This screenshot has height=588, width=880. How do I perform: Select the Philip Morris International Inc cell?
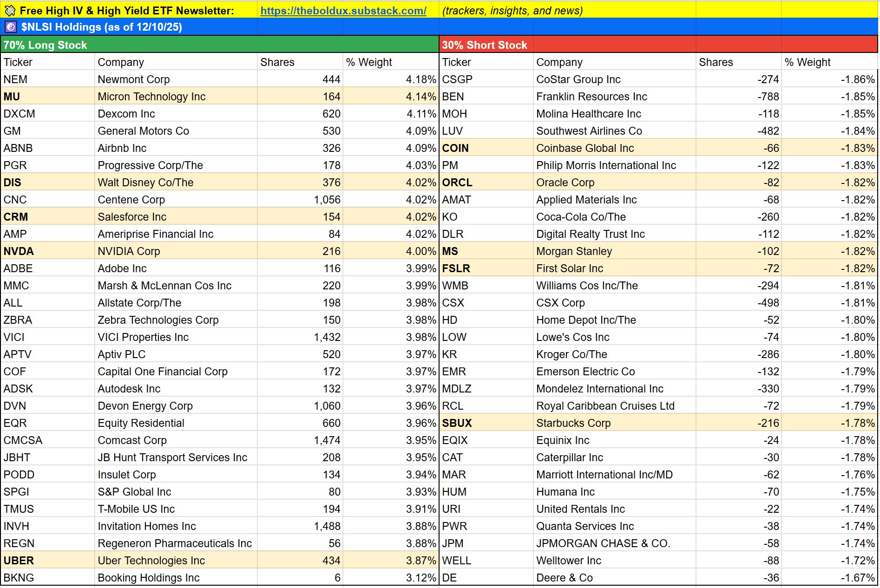(x=615, y=165)
